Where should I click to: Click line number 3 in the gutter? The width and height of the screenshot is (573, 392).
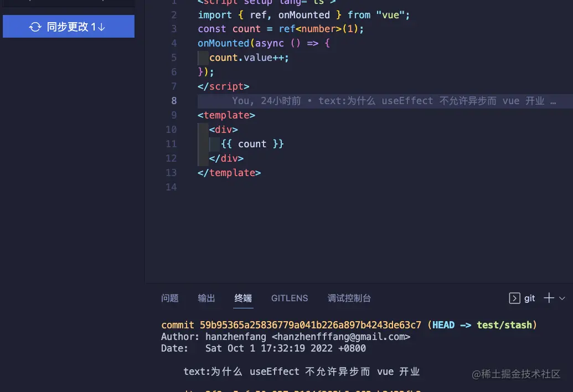coord(174,29)
